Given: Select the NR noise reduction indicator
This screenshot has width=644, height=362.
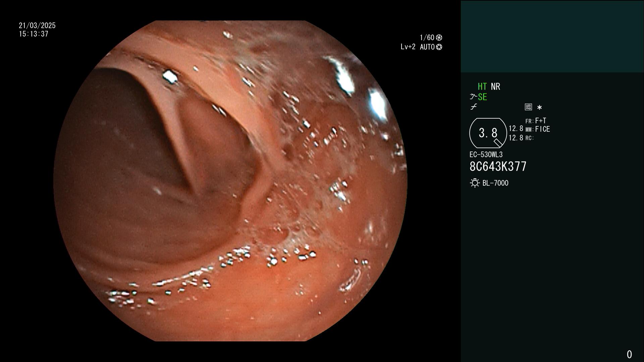Looking at the screenshot, I should [495, 86].
